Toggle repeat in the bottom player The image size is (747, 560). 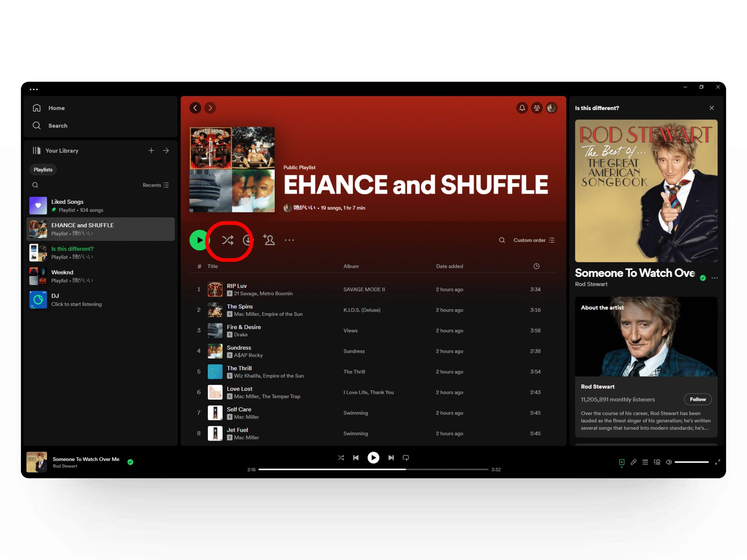tap(406, 458)
